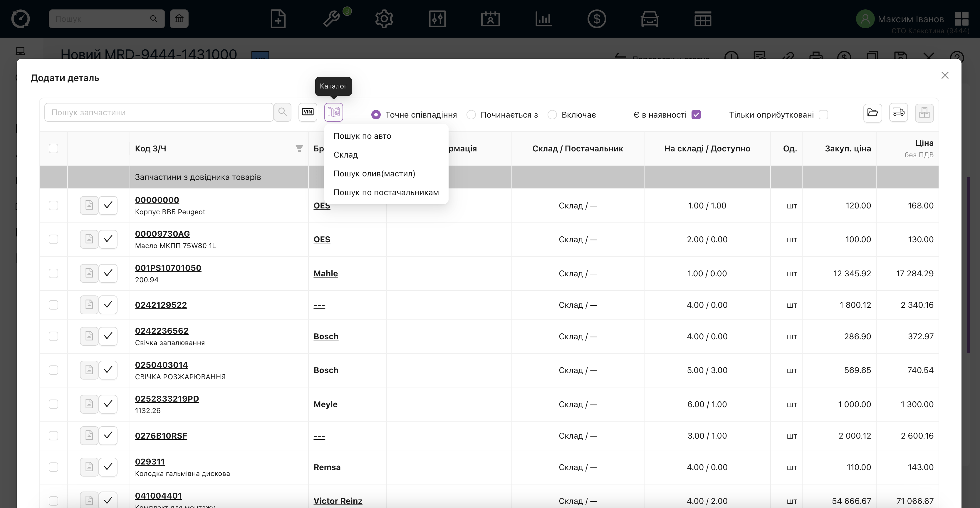Click the user avatar icon
This screenshot has width=980, height=508.
865,19
